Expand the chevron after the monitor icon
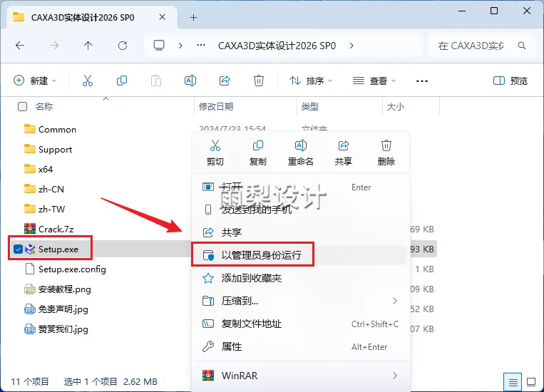Viewport: 544px width, 392px height. pos(180,46)
